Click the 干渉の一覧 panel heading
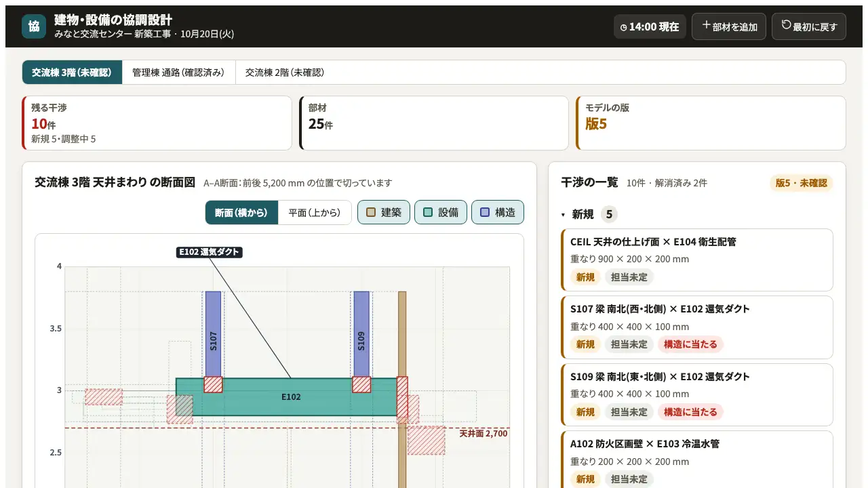This screenshot has width=868, height=488. pyautogui.click(x=590, y=182)
